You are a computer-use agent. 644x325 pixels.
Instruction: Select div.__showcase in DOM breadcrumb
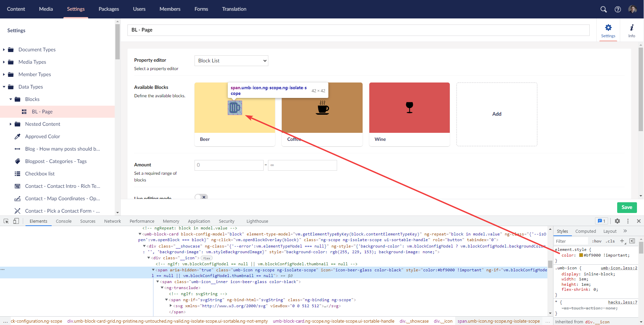[x=414, y=321]
